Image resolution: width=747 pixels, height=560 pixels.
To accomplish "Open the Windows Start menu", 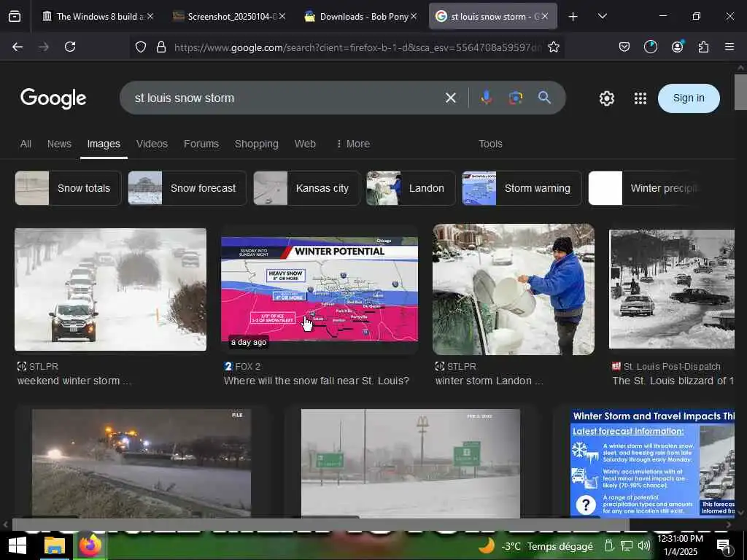I will click(18, 545).
